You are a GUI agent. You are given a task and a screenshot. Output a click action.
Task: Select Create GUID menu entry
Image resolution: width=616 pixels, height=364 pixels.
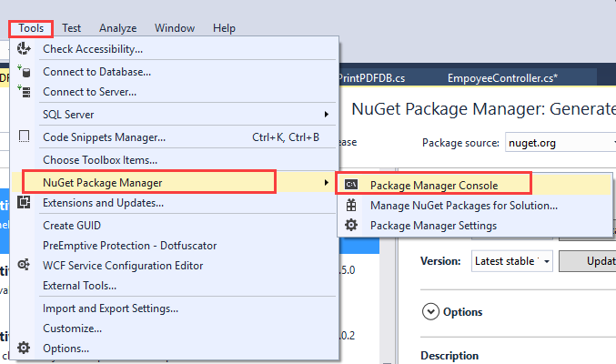coord(72,225)
